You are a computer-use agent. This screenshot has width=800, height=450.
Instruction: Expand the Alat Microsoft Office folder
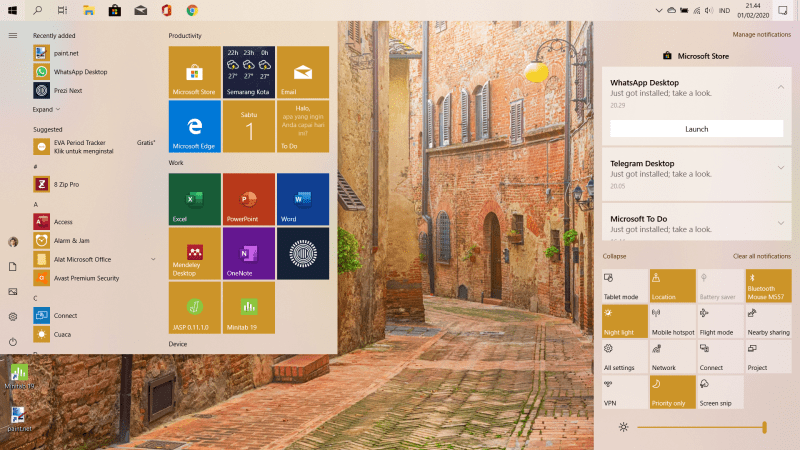click(153, 259)
